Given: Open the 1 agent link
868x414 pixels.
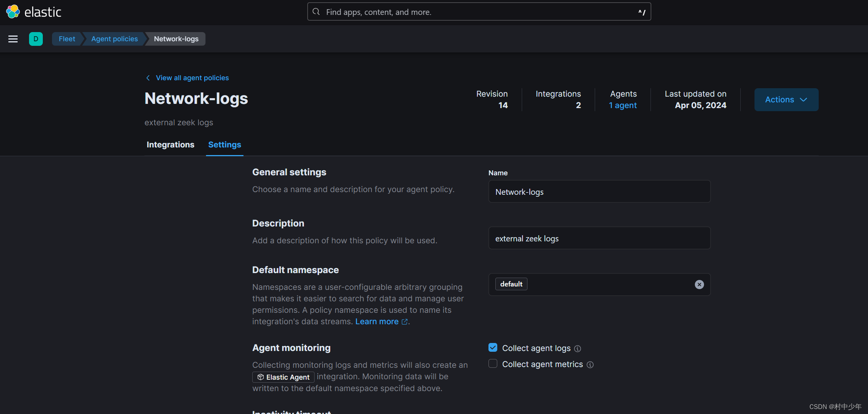Looking at the screenshot, I should 623,105.
